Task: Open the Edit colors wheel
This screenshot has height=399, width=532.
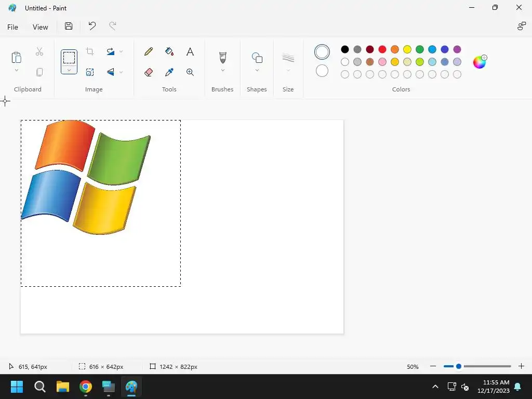Action: [480, 62]
